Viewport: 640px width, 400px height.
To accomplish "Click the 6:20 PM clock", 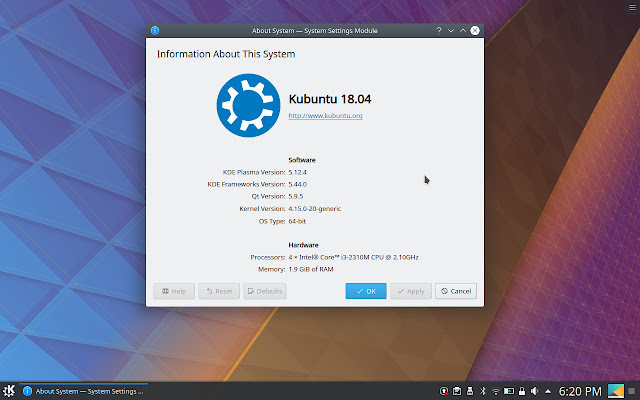I will 580,391.
